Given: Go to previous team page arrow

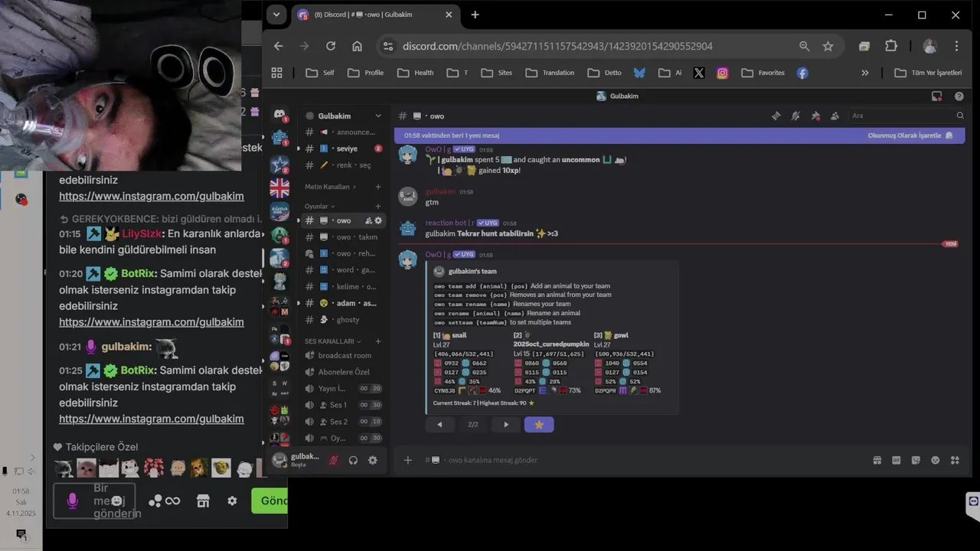Looking at the screenshot, I should tap(439, 425).
